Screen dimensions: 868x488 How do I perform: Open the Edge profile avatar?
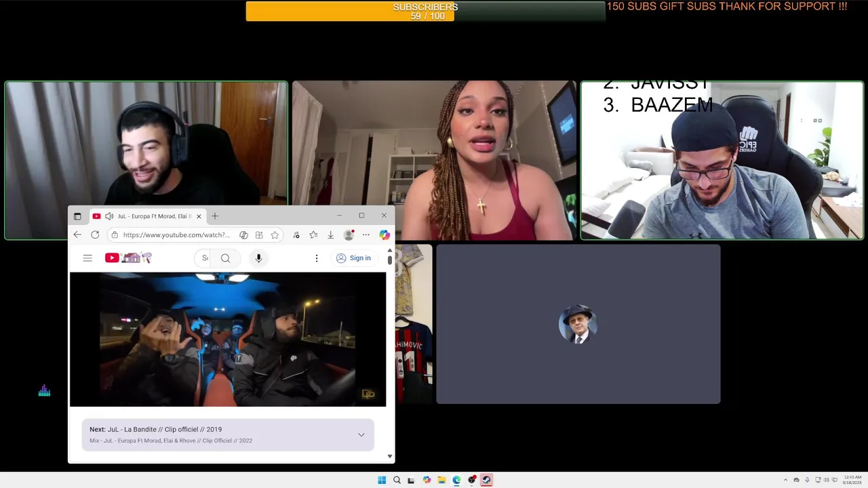(x=349, y=235)
